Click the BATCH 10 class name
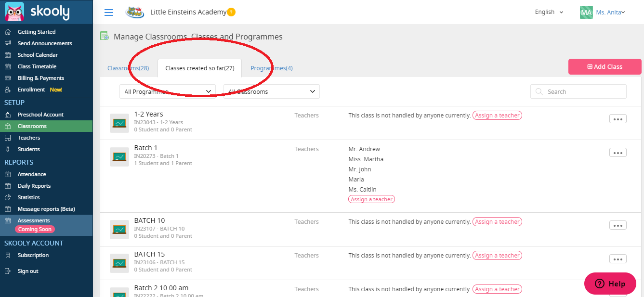This screenshot has width=644, height=297. (x=149, y=220)
